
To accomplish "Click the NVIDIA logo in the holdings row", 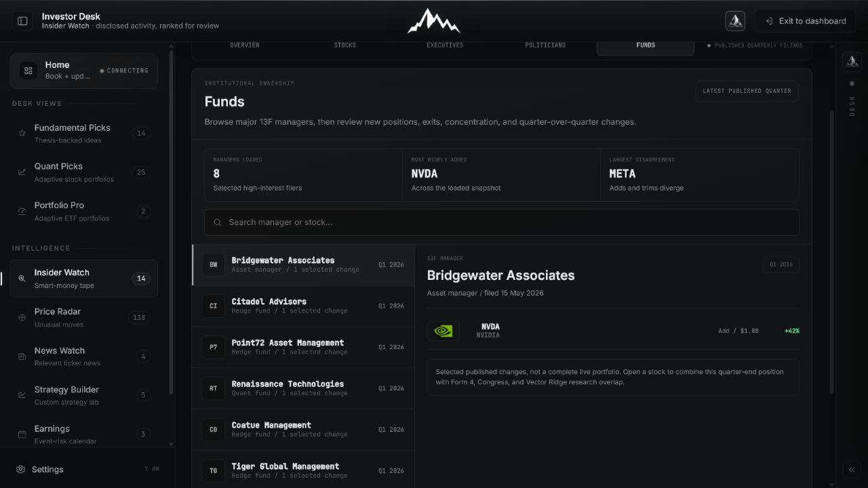I will 443,331.
